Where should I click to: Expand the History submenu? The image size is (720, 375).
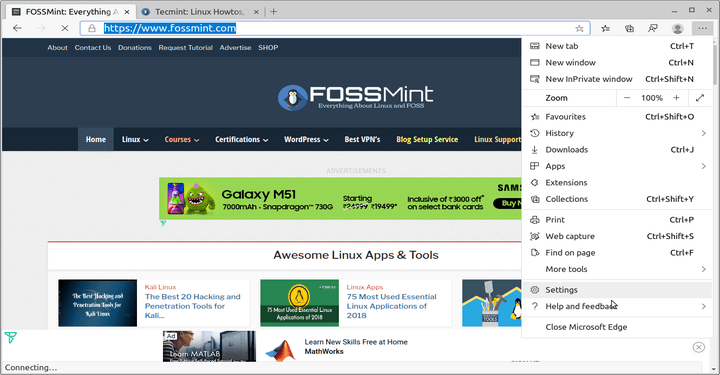click(617, 133)
